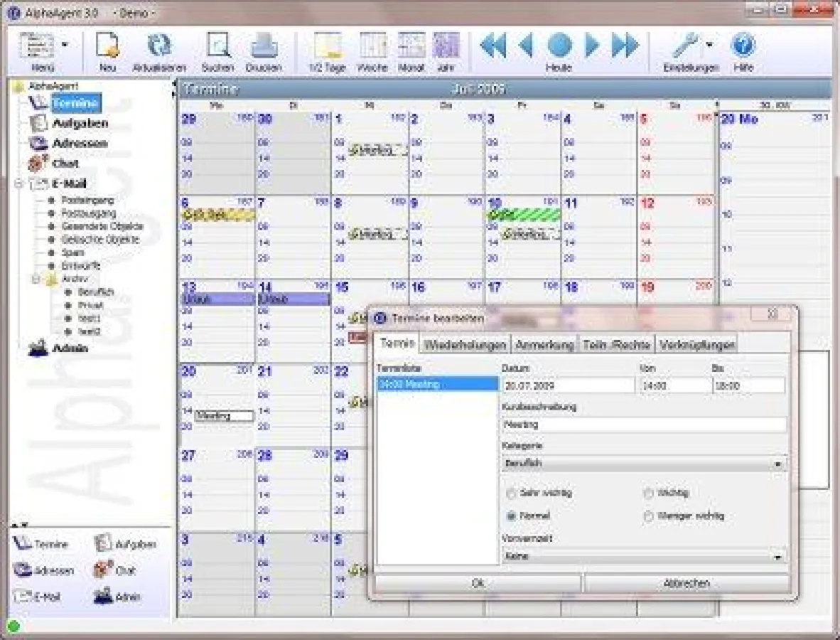The image size is (840, 640).
Task: Open the Kategorie dropdown
Action: point(778,464)
